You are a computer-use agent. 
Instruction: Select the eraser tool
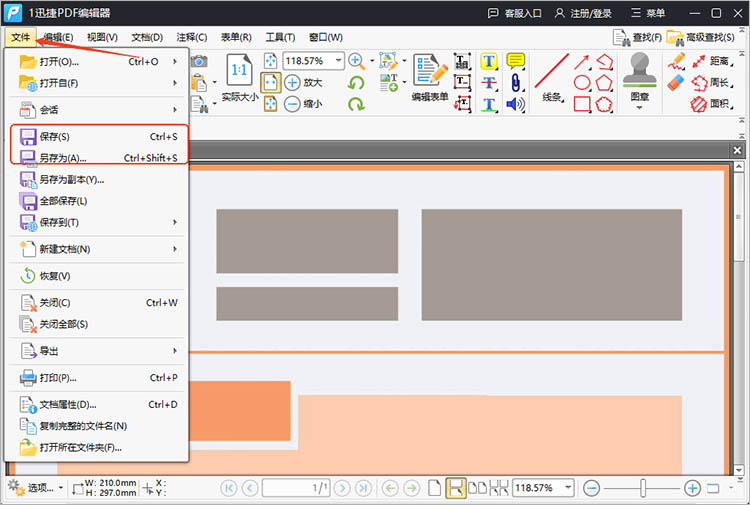[676, 82]
